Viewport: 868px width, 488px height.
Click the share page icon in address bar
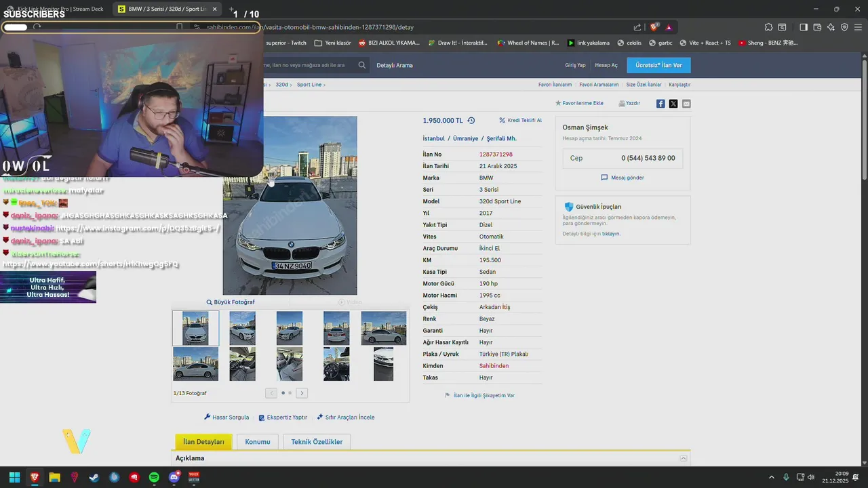[x=637, y=27]
